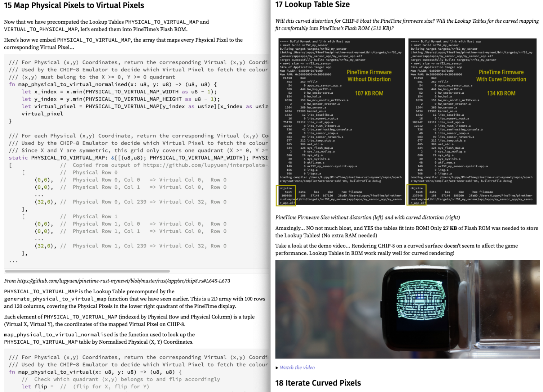
Task: Expand the disclosure triangle beside Watch the video
Action: pyautogui.click(x=277, y=368)
